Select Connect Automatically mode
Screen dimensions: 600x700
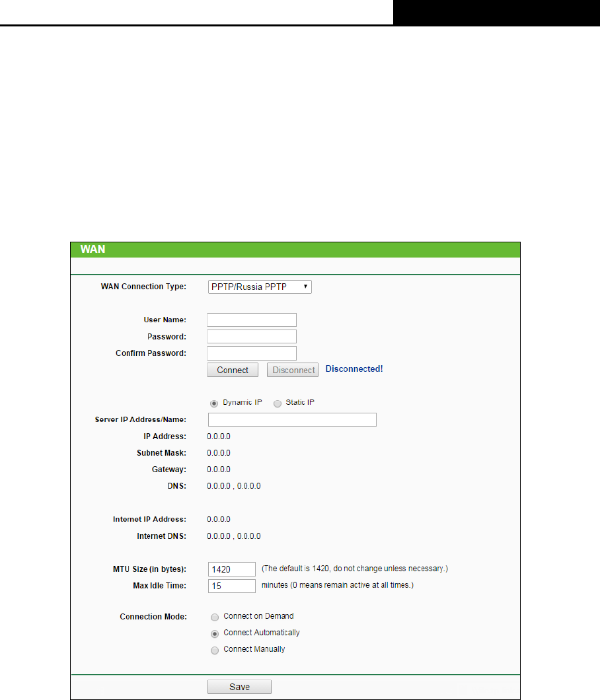(215, 633)
